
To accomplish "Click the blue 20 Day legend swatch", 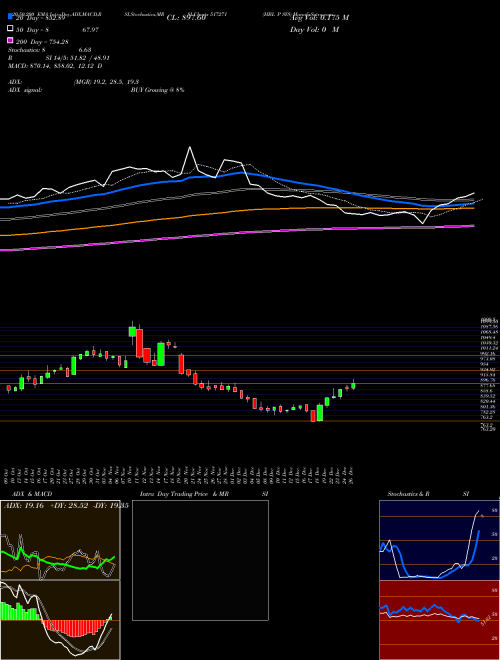I will 10,17.
